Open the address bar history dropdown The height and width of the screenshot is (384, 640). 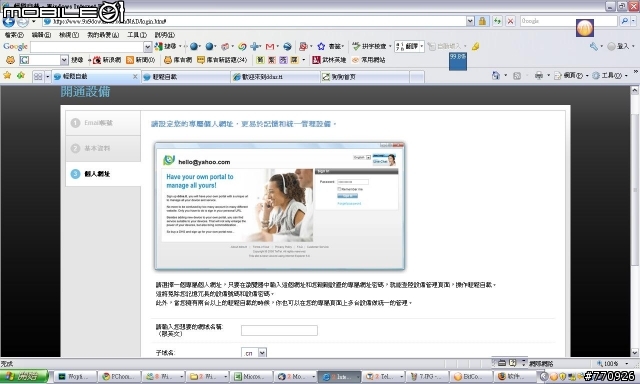click(470, 21)
